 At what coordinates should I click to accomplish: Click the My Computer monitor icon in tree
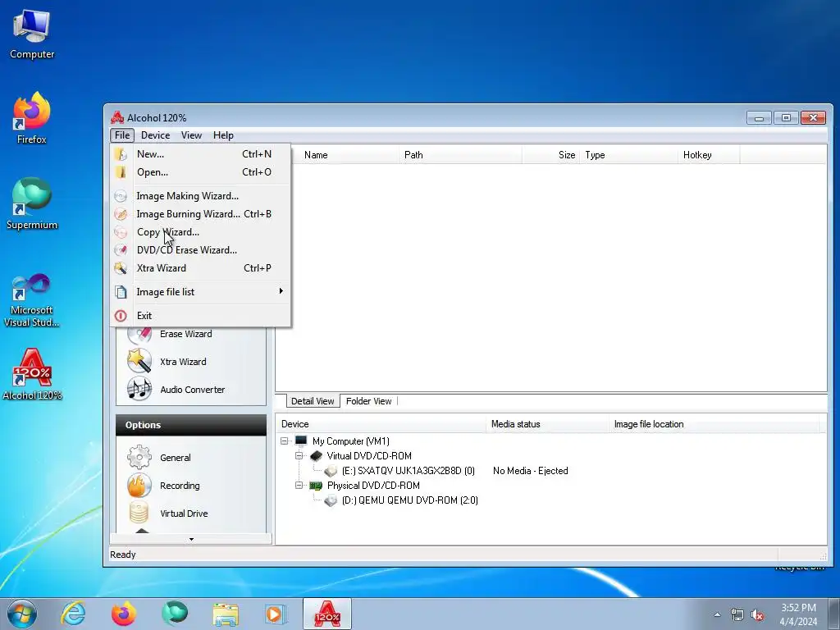pyautogui.click(x=301, y=441)
